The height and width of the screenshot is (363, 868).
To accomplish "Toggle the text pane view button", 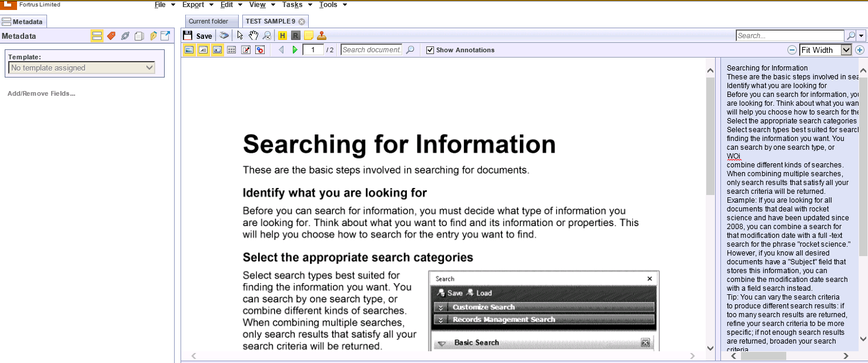I will 203,50.
